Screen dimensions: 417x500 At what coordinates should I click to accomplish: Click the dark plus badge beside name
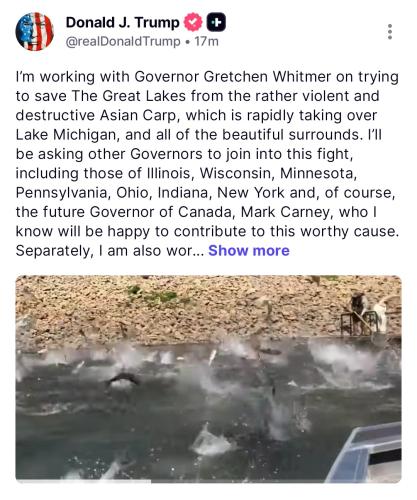pyautogui.click(x=216, y=22)
